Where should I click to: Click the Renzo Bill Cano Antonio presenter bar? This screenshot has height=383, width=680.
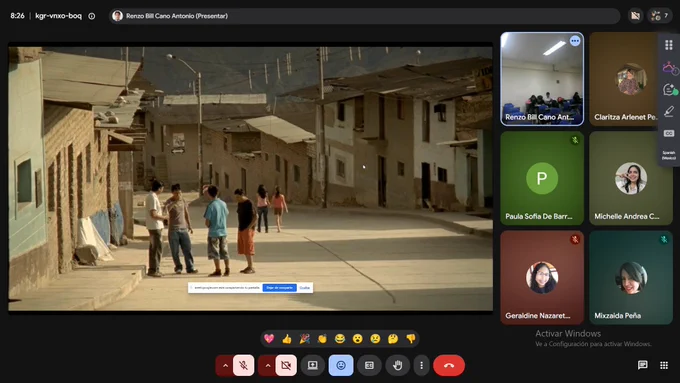click(364, 16)
